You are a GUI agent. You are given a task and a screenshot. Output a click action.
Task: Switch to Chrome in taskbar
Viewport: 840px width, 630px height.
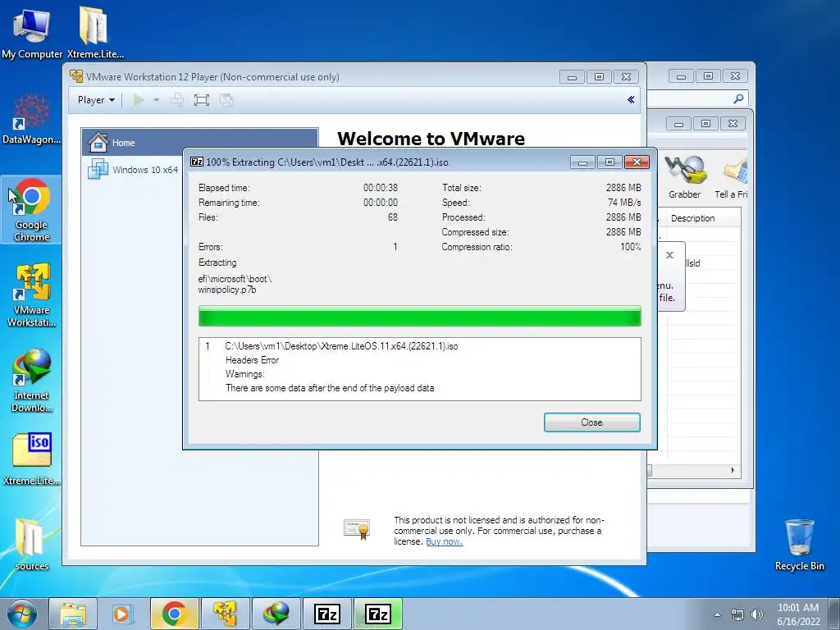tap(175, 614)
